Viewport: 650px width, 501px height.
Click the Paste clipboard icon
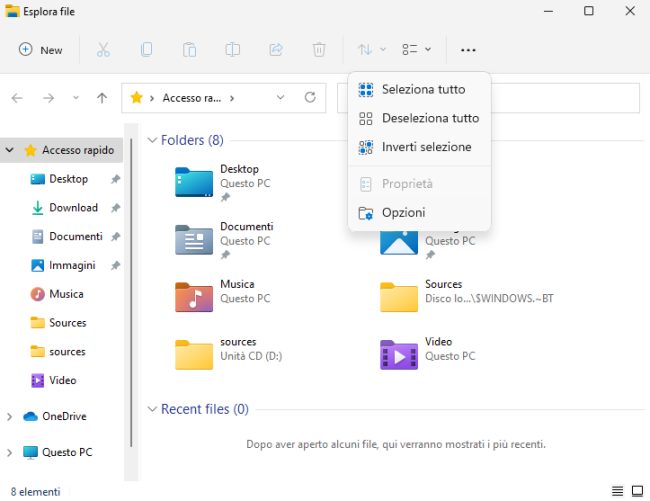click(189, 50)
